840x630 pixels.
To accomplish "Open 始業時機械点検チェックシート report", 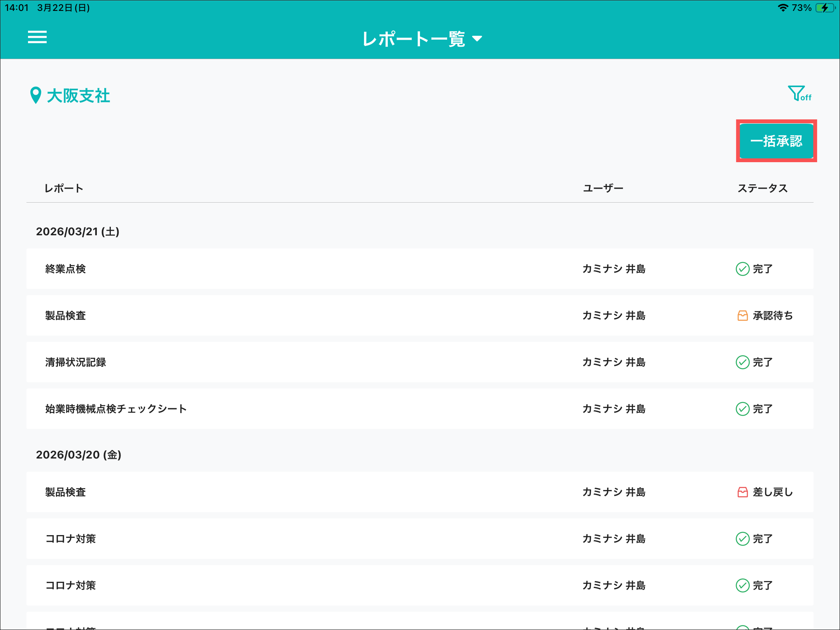I will [x=116, y=409].
